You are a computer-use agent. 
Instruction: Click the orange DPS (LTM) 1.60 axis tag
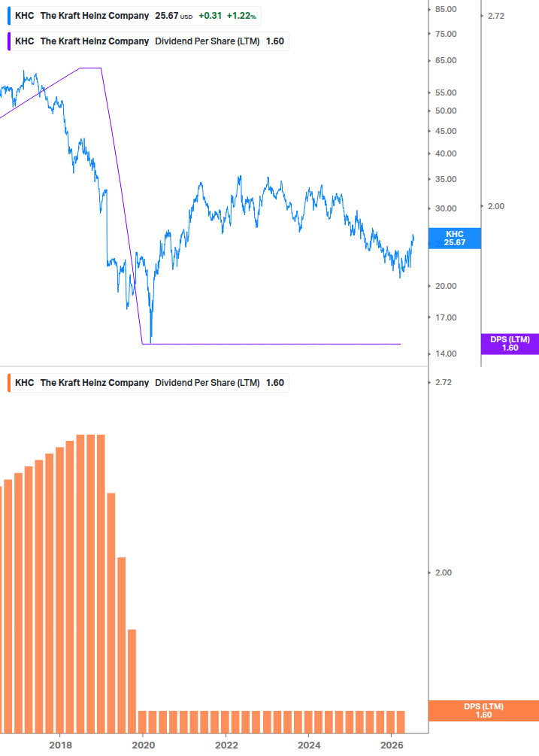pyautogui.click(x=483, y=711)
